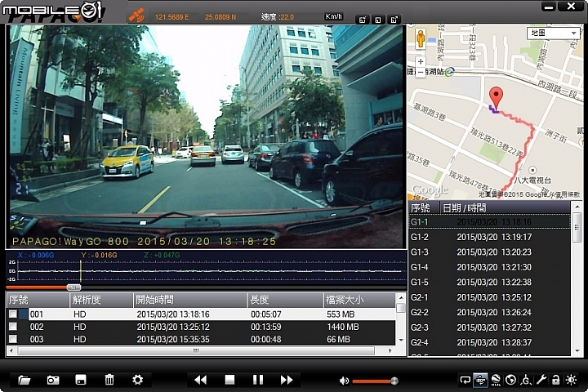
Task: Click the video progress seek slider handle
Action: click(x=73, y=287)
